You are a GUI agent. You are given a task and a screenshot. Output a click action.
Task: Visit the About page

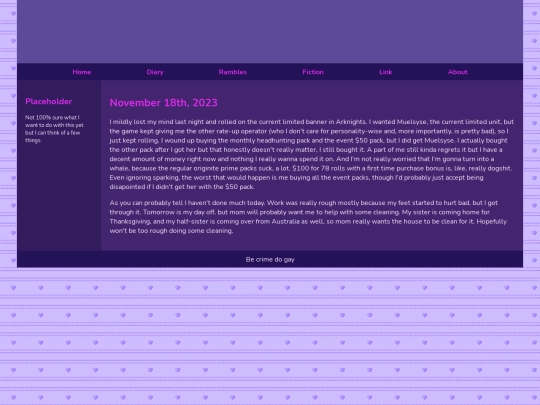pos(458,72)
